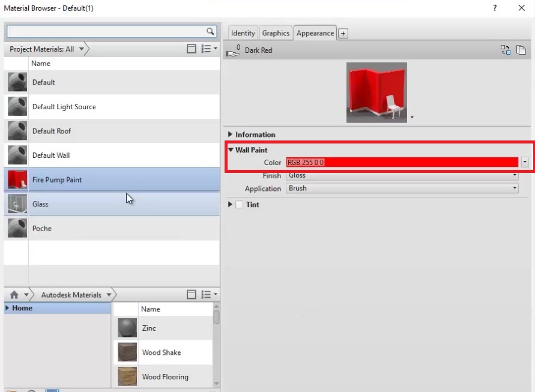Open the project materials list view options
This screenshot has width=535, height=392.
(209, 49)
